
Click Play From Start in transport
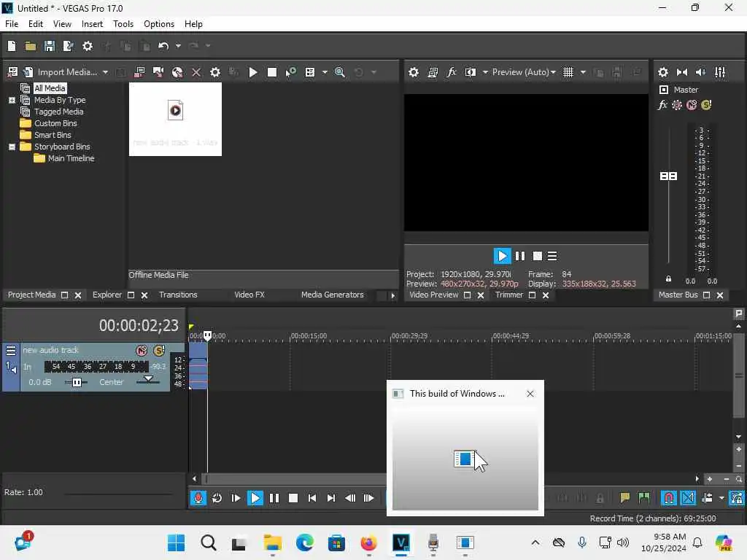pyautogui.click(x=236, y=498)
